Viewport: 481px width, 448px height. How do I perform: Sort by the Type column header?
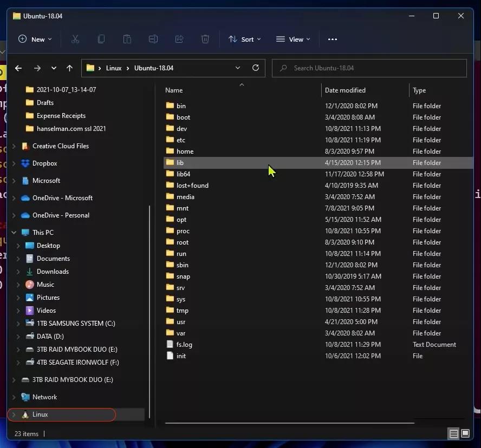pyautogui.click(x=441, y=90)
